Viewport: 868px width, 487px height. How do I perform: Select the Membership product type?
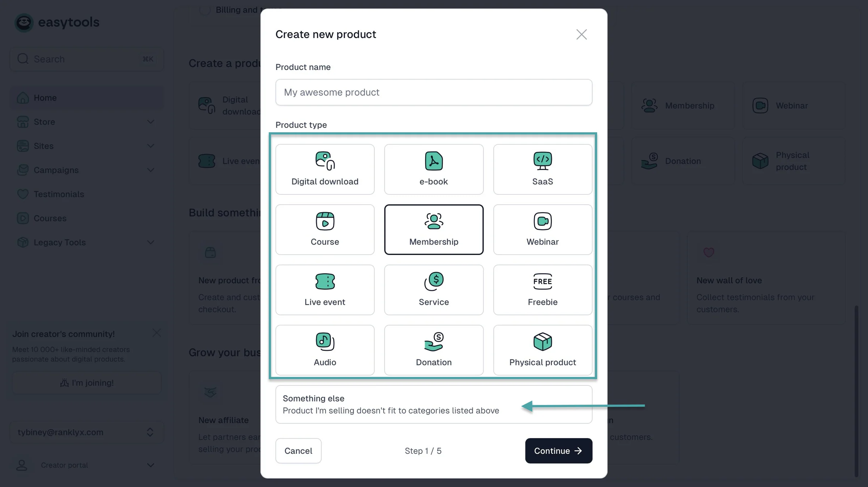click(434, 230)
